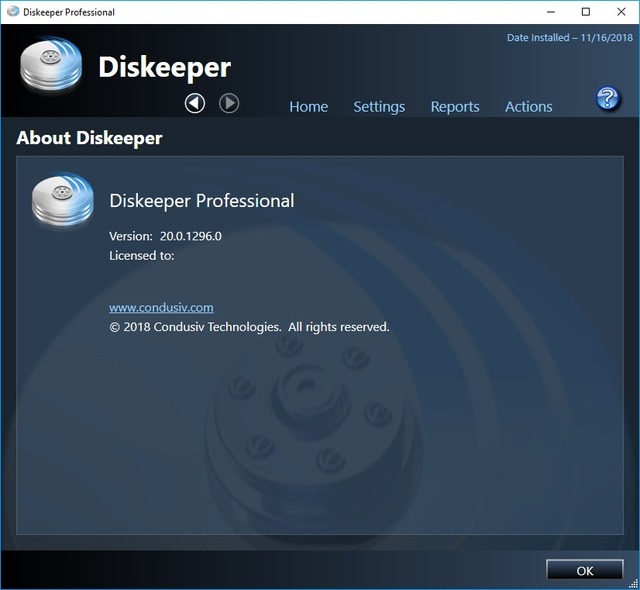
Task: Click the About Diskeeper heading
Action: (89, 139)
